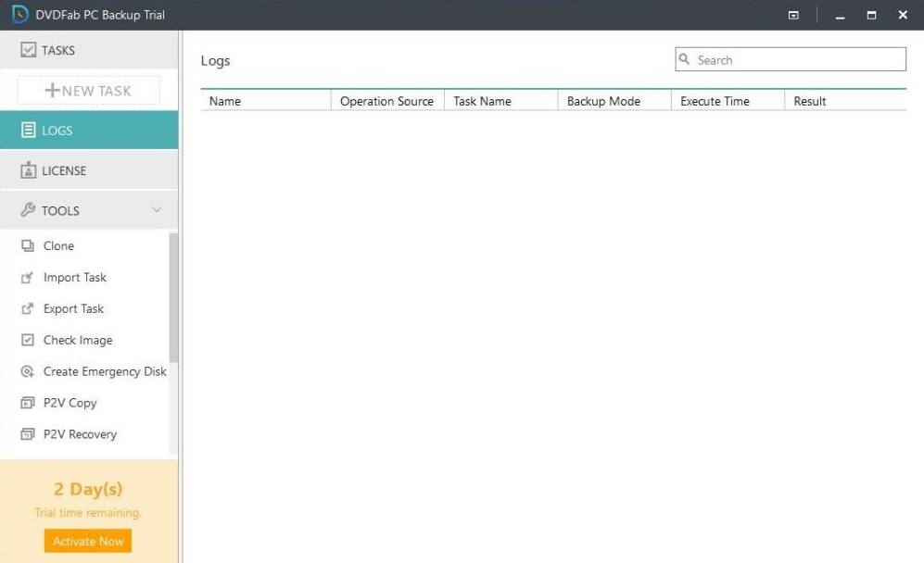Screen dimensions: 924x563
Task: Click the plus icon on New Task
Action: (53, 90)
